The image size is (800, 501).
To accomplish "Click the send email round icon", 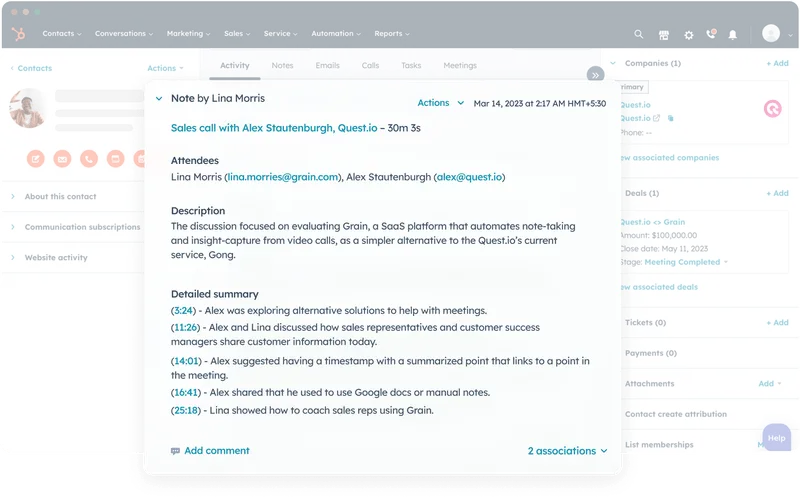I will click(x=62, y=159).
